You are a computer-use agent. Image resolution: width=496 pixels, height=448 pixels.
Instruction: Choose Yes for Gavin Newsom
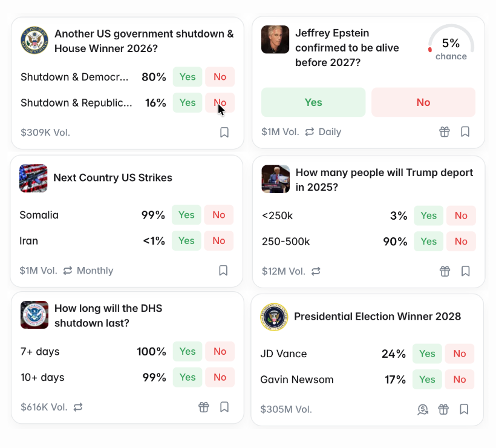427,380
